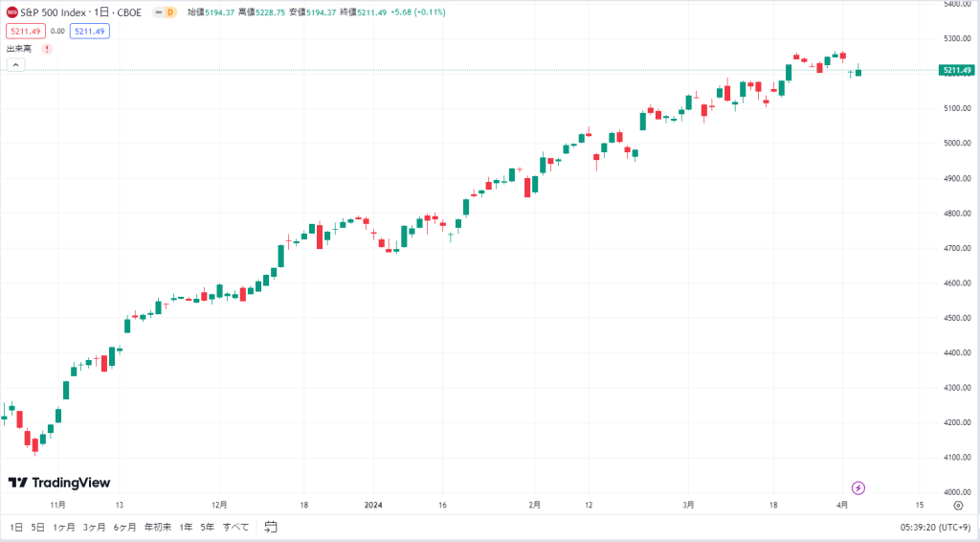Click the 出来高 volume indicator label
The image size is (980, 542).
point(19,49)
